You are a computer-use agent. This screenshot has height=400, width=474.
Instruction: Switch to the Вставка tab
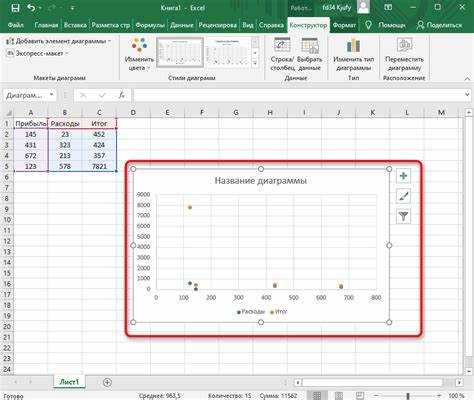tap(75, 25)
